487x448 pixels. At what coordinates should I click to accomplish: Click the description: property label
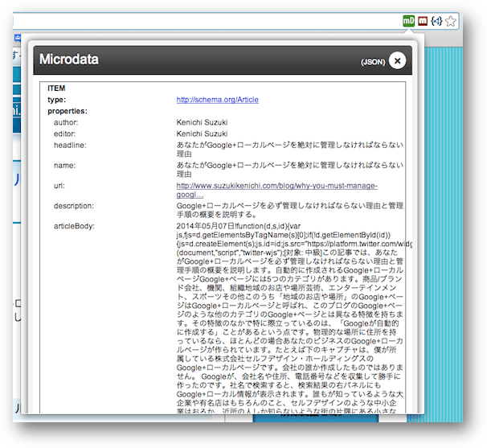74,206
